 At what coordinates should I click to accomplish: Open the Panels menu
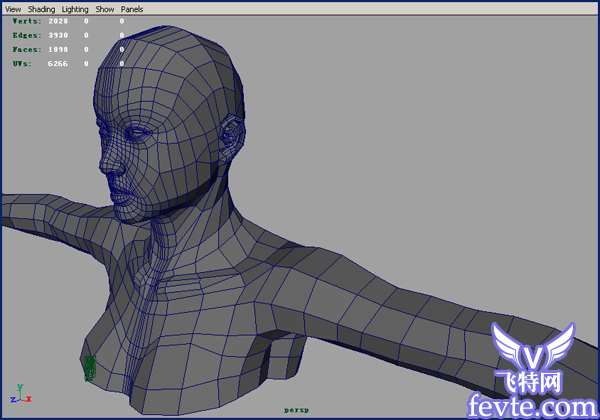tap(132, 9)
